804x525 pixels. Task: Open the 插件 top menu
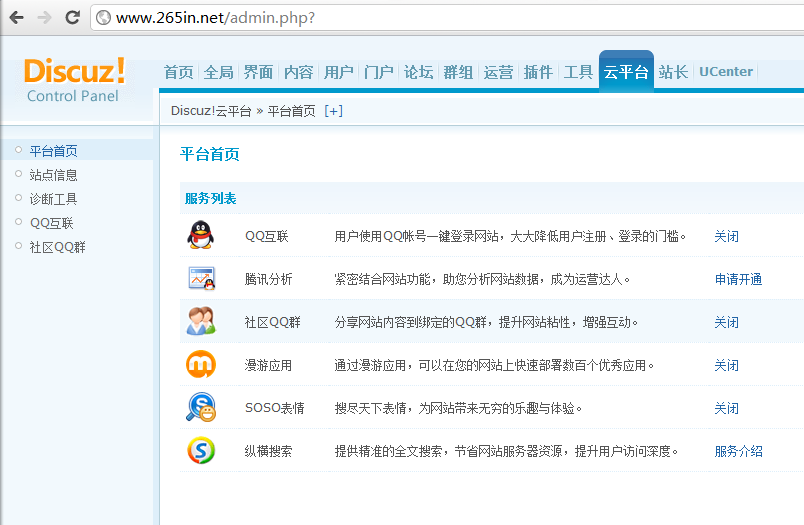click(538, 72)
